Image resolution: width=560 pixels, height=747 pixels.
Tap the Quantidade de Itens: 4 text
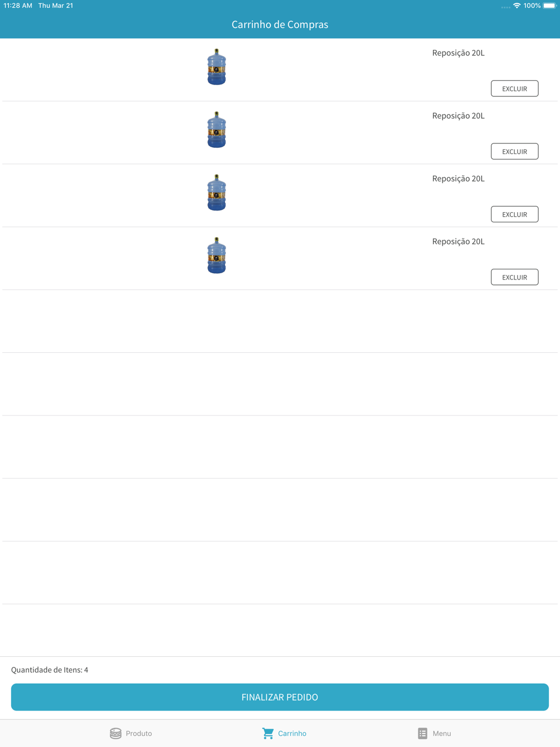pos(50,670)
